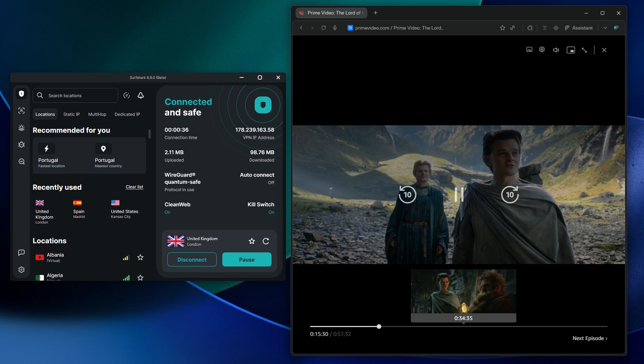Switch to the Dedicated IP tab
This screenshot has width=644, height=364.
[127, 114]
